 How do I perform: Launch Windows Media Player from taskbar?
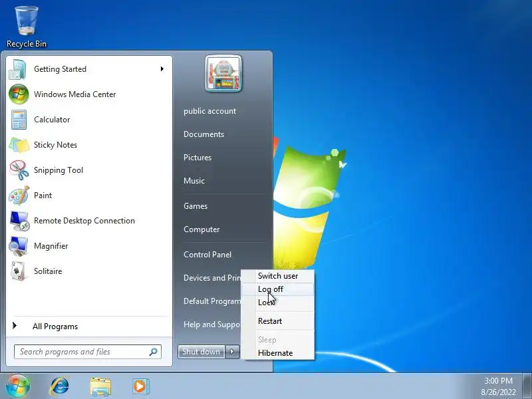point(140,386)
